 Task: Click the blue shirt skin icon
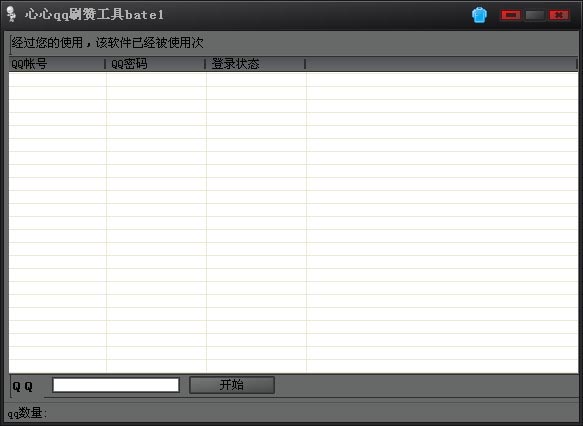tap(479, 15)
